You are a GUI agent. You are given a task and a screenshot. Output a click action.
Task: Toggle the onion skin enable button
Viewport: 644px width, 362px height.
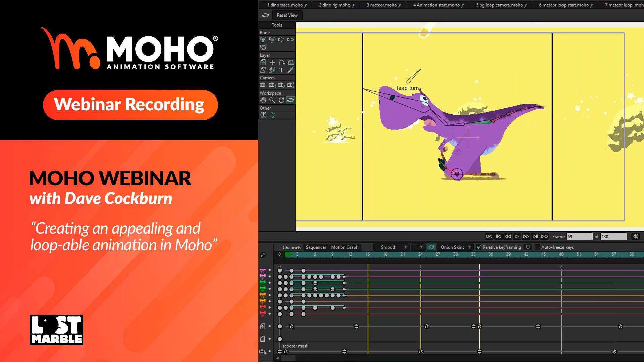pyautogui.click(x=431, y=247)
